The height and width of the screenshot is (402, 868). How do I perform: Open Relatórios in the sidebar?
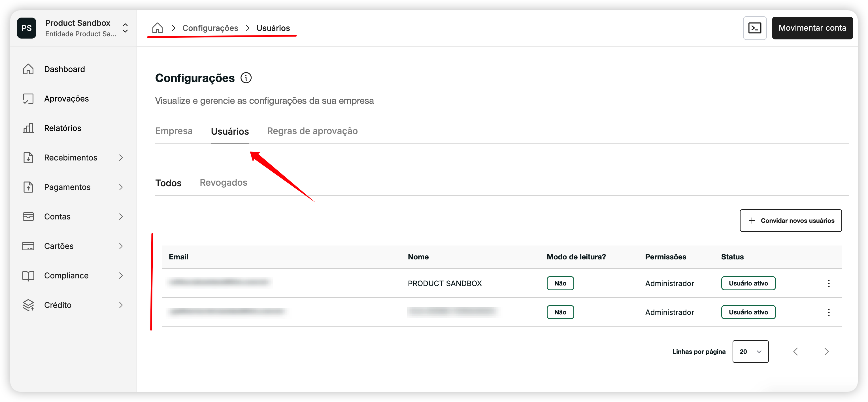[63, 128]
